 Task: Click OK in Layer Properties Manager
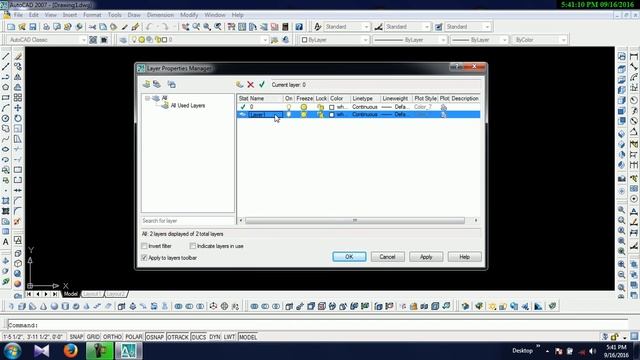[x=349, y=257]
